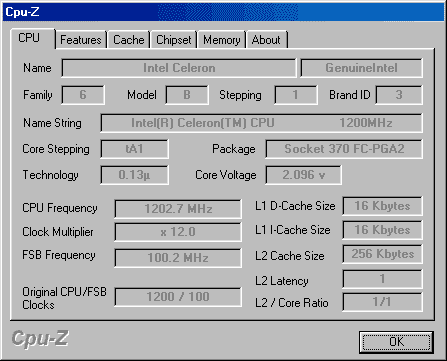Click the GenuineIntel vendor field
Image resolution: width=447 pixels, height=361 pixels.
tap(361, 68)
